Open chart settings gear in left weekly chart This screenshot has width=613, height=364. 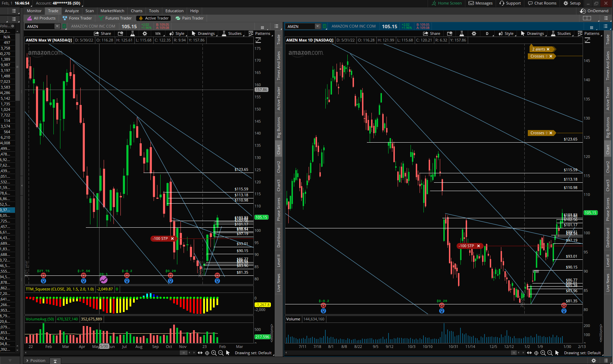coord(145,33)
